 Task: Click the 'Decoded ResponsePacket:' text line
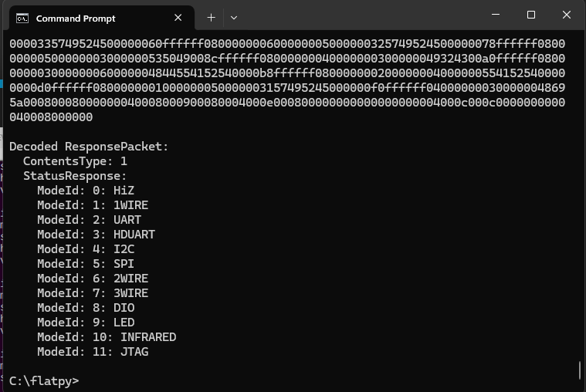pyautogui.click(x=89, y=147)
